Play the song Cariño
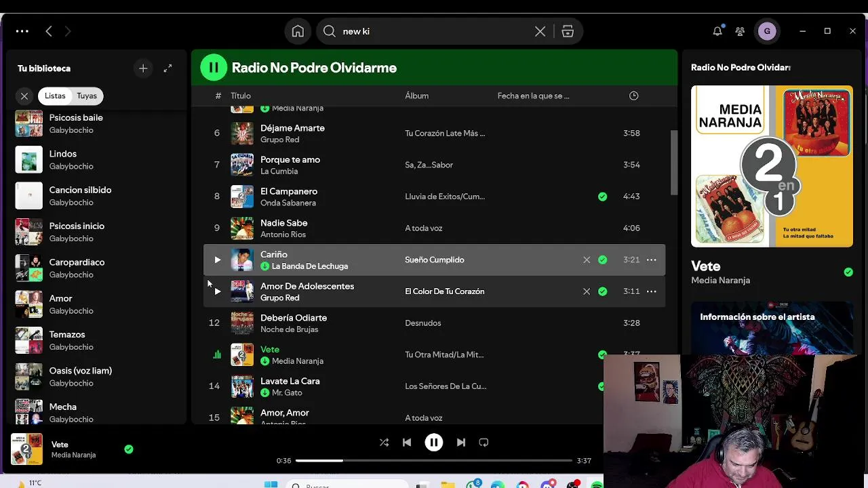The width and height of the screenshot is (868, 488). [217, 260]
